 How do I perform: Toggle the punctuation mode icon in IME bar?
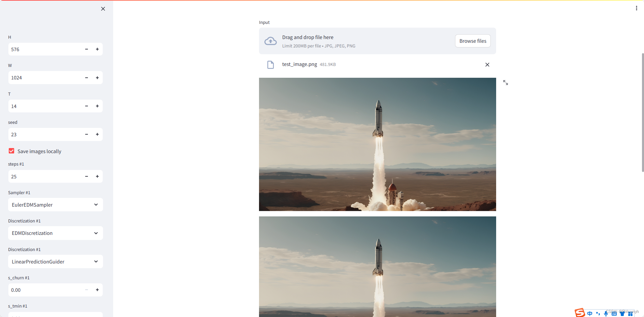pyautogui.click(x=598, y=313)
